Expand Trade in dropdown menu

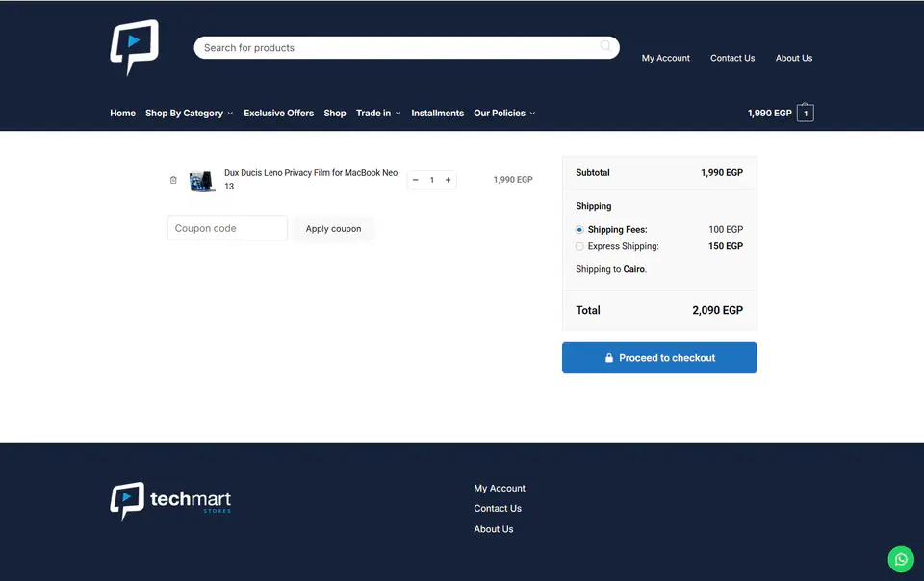coord(378,113)
